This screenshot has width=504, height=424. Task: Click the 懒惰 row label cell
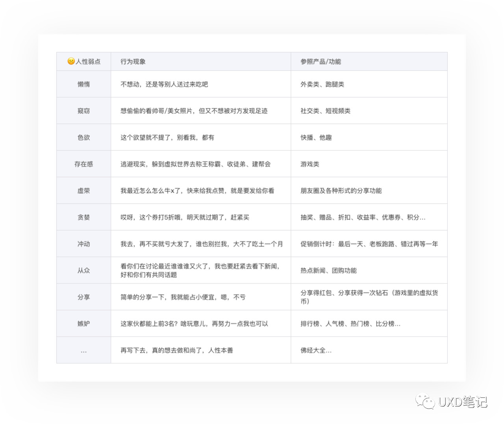(x=83, y=84)
